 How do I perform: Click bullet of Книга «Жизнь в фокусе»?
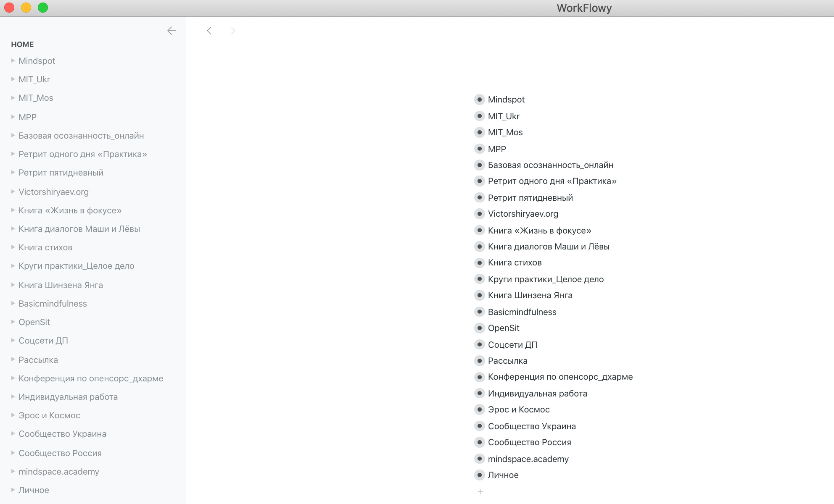click(x=479, y=230)
